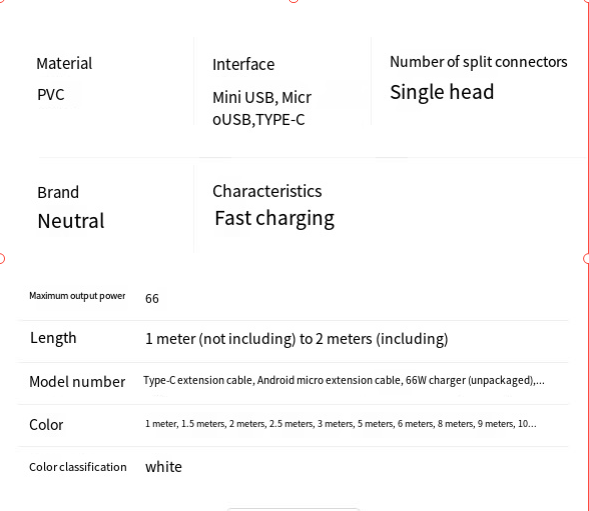Click the Length row label

point(53,338)
